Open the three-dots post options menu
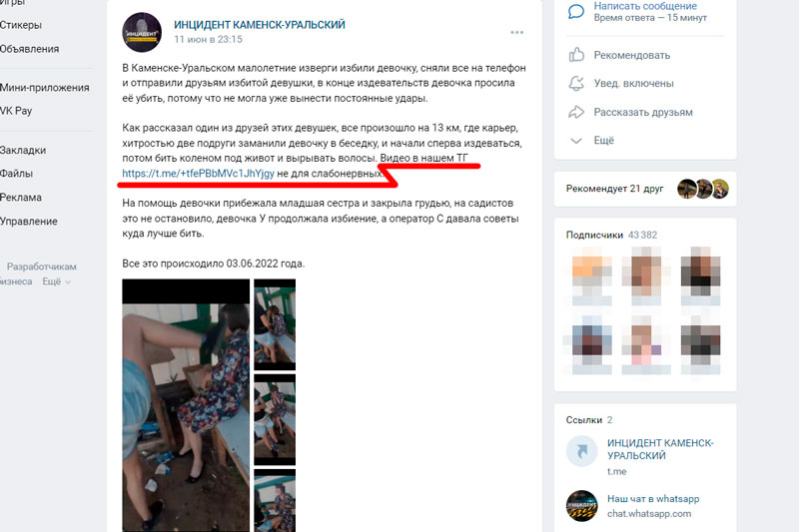Screen dimensions: 799x532 516,32
